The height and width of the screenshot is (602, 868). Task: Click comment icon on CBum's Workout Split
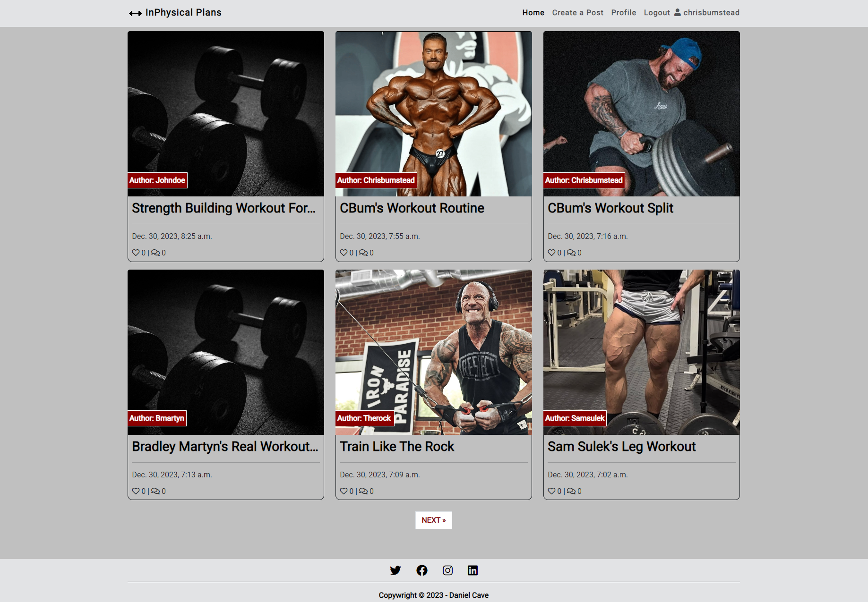pos(571,253)
